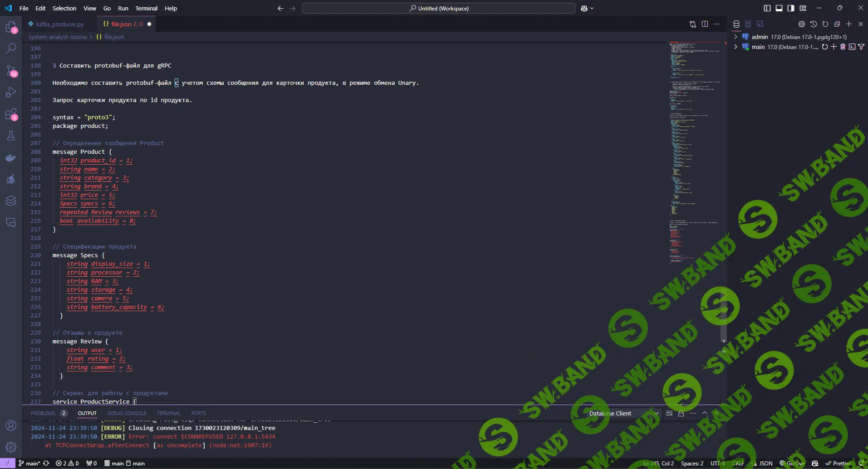
Task: Delete the main connection with trash icon
Action: (843, 47)
